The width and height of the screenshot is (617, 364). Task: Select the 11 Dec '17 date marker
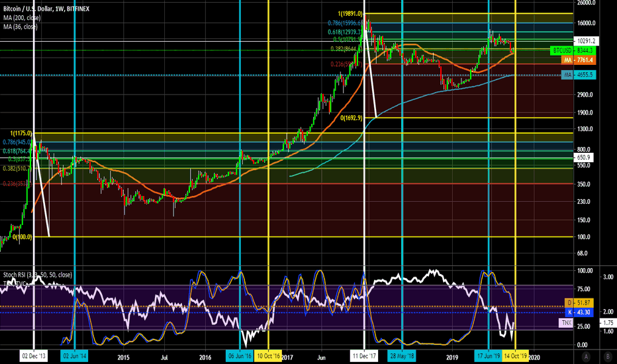364,357
